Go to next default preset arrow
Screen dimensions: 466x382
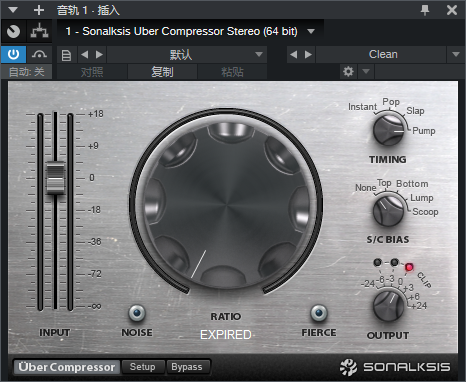[99, 55]
